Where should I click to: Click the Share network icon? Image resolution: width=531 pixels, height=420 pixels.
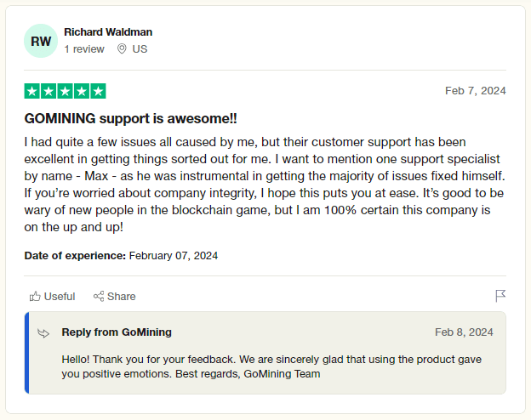click(99, 296)
